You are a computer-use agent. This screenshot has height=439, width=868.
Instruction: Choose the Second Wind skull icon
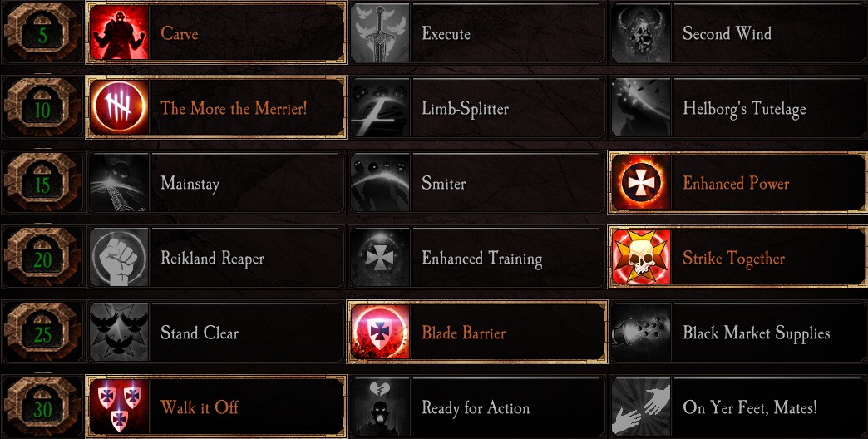pyautogui.click(x=641, y=32)
